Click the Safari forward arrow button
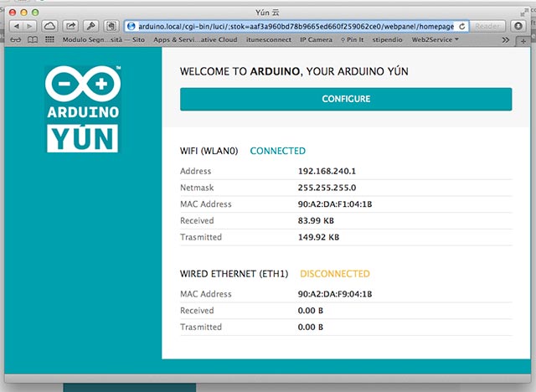536x392 pixels. tap(30, 26)
